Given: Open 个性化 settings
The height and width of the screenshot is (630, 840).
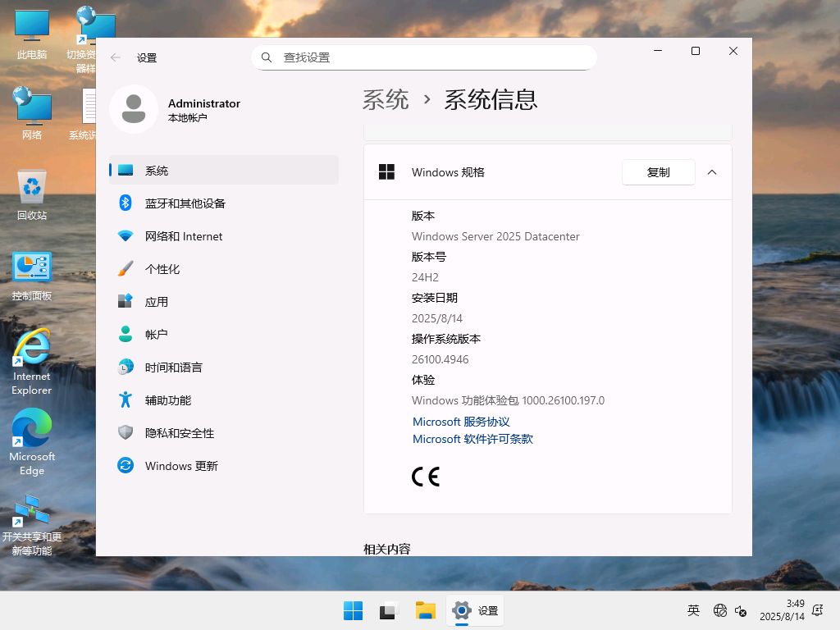Looking at the screenshot, I should coord(224,269).
